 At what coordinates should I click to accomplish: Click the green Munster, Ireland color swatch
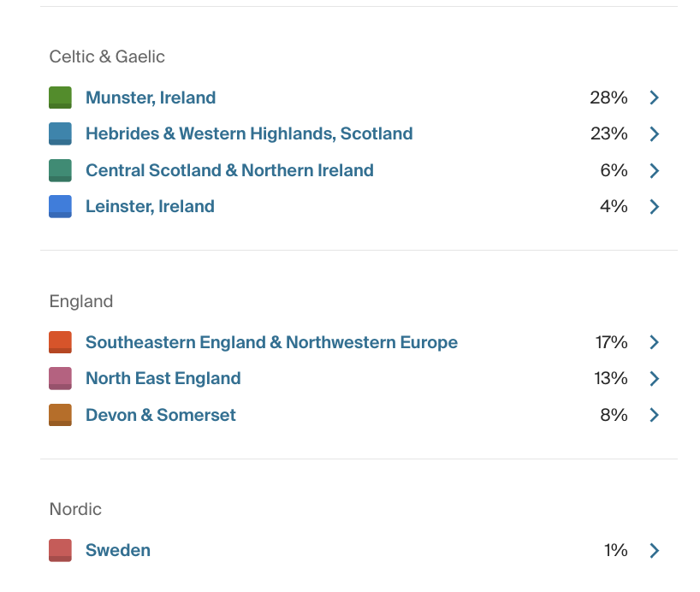pyautogui.click(x=60, y=98)
